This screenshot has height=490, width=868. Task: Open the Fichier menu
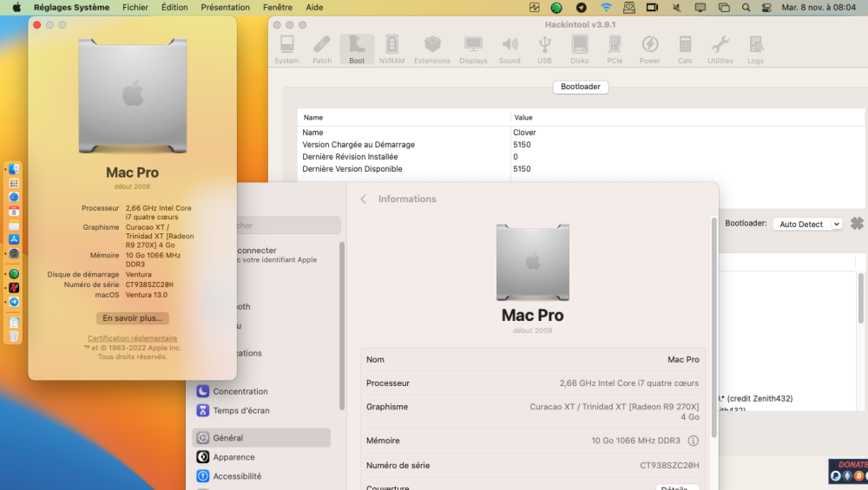135,7
